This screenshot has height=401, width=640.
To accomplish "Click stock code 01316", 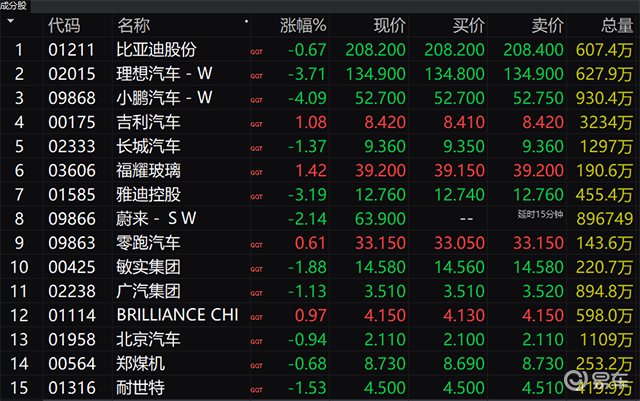I will click(72, 388).
